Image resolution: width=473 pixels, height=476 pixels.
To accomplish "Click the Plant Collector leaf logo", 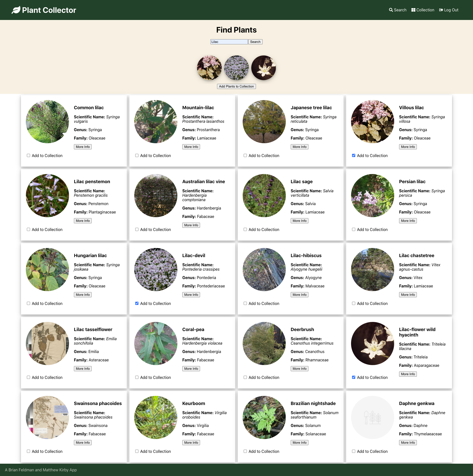I will (16, 10).
